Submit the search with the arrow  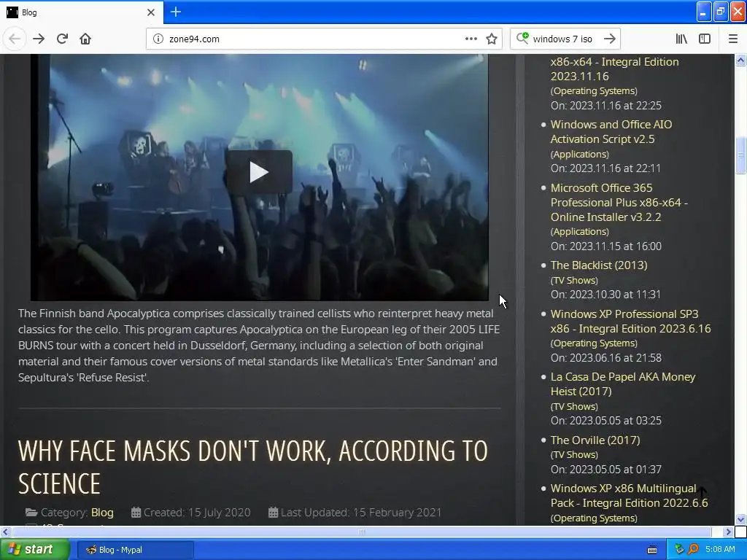(609, 39)
